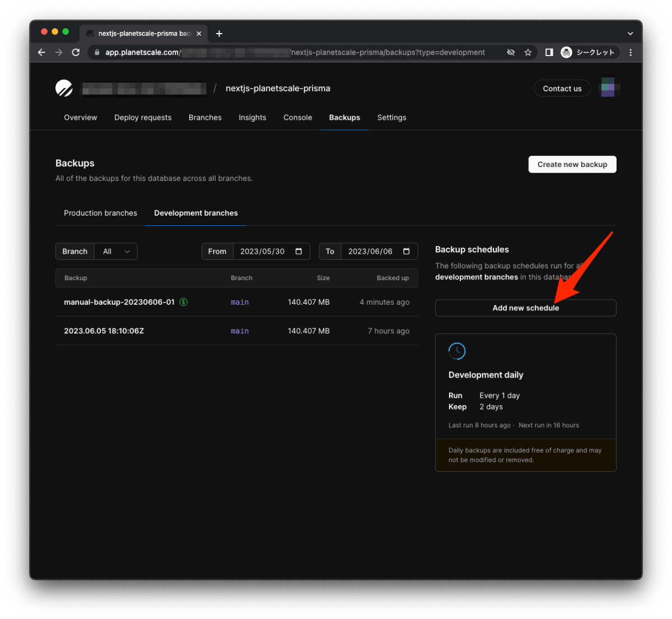Click the blurred organization name breadcrumb
The image size is (672, 619).
[144, 89]
